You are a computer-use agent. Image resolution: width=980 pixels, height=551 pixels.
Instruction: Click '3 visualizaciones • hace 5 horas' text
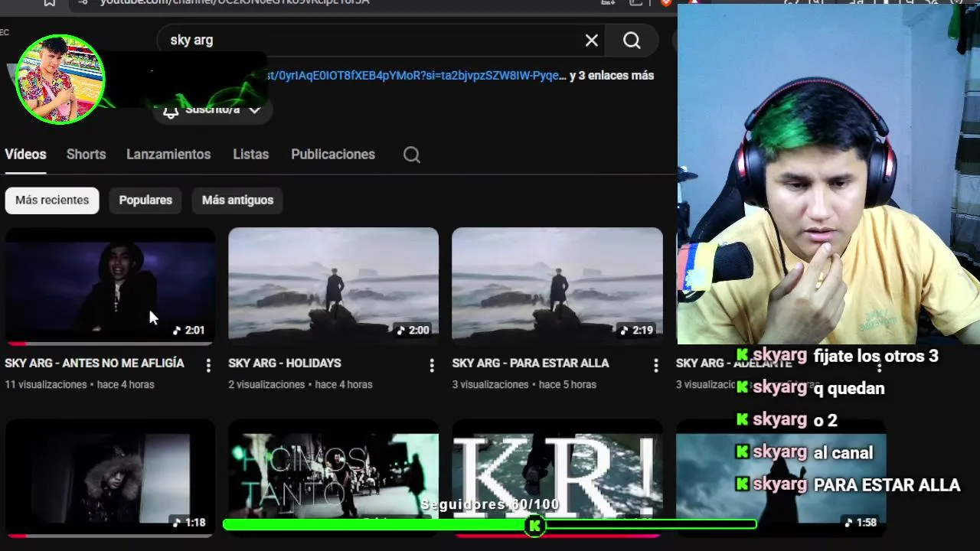524,385
